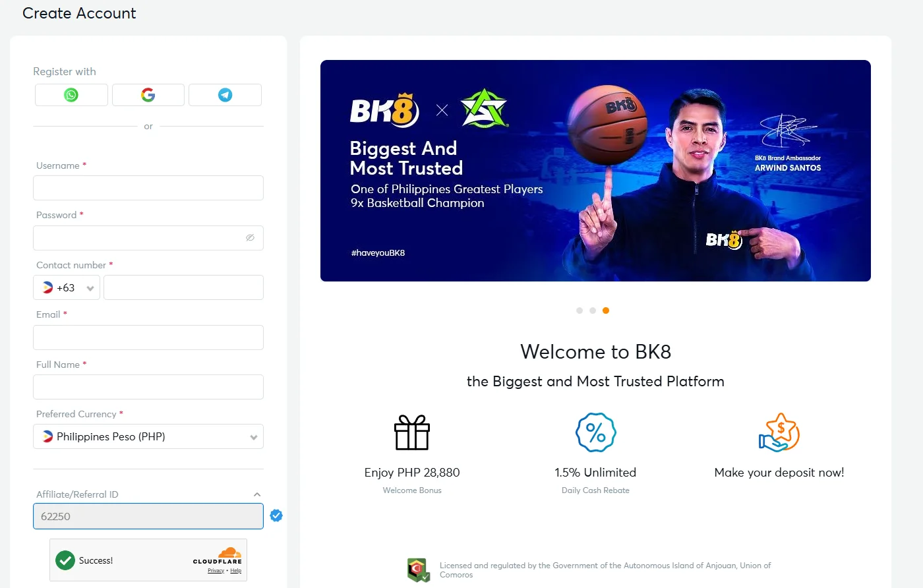Open Cloudflare Privacy link
The image size is (923, 588).
[216, 571]
